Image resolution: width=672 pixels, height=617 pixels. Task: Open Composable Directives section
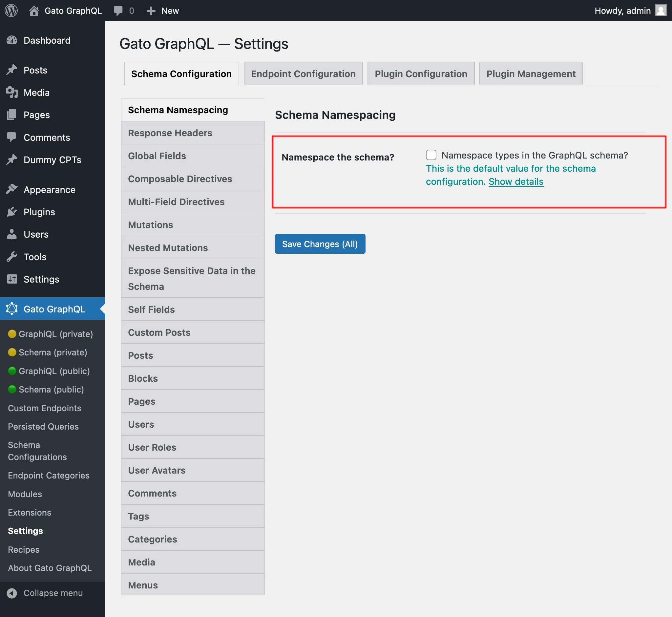[193, 179]
